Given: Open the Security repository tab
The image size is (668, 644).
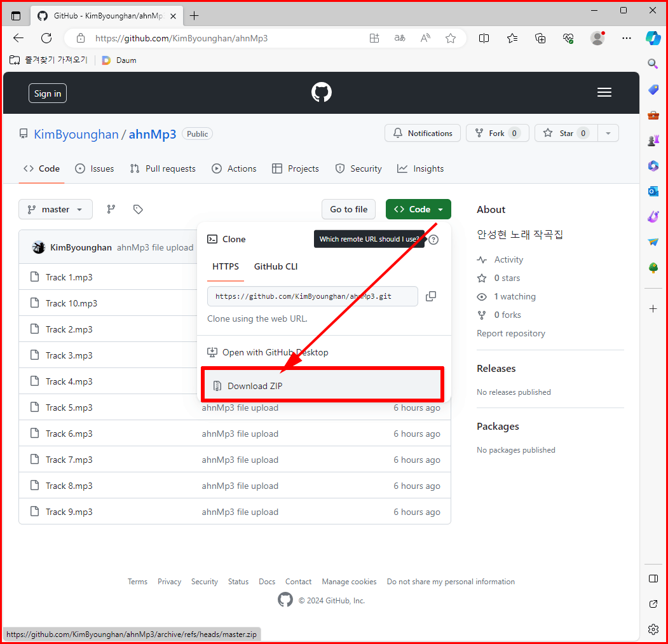Looking at the screenshot, I should point(358,168).
